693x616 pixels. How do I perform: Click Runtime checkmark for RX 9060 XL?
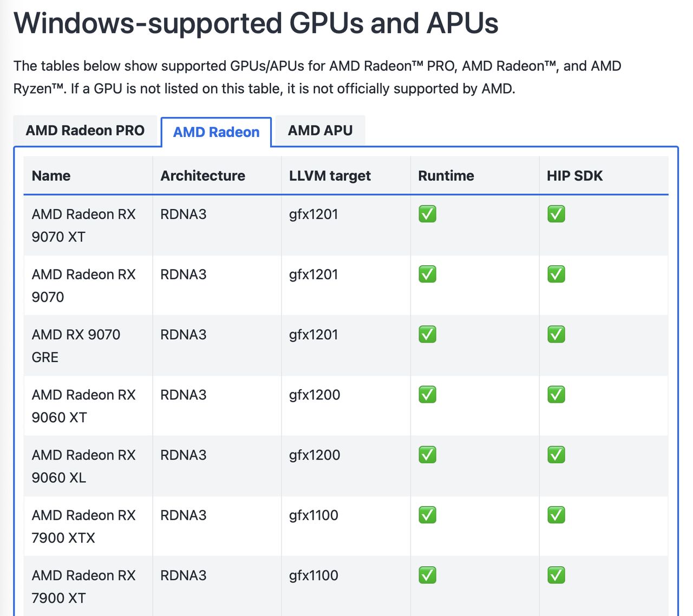[x=427, y=455]
